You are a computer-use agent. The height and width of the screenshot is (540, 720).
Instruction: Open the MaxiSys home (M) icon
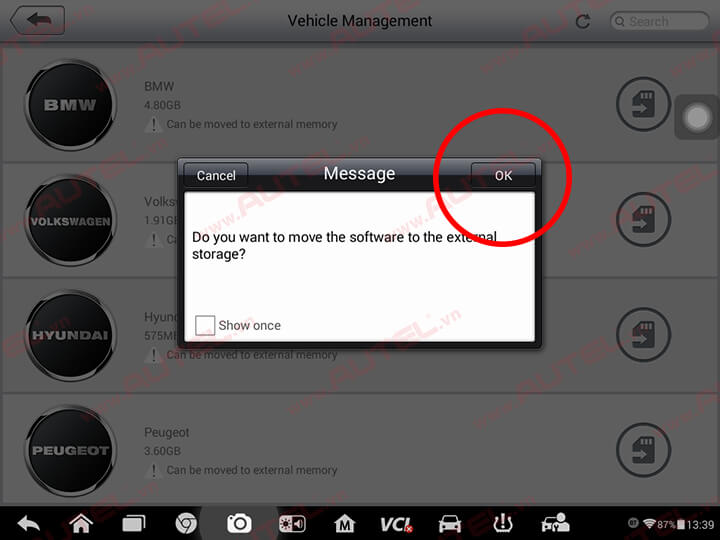pyautogui.click(x=344, y=523)
